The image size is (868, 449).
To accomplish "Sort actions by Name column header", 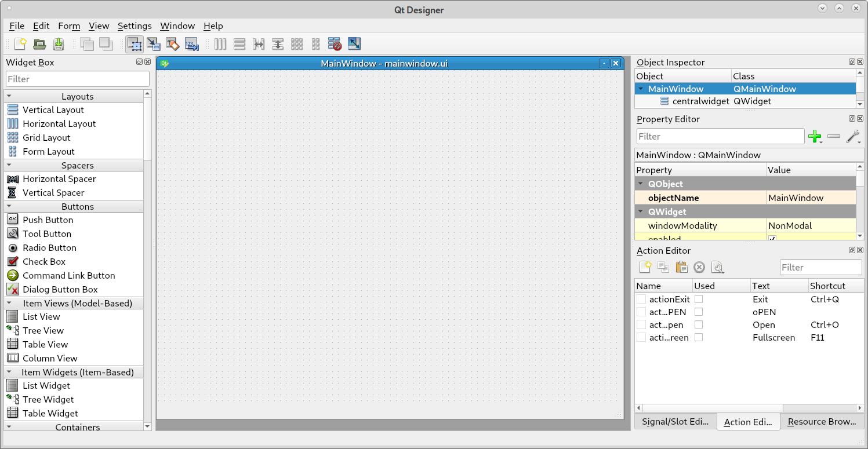I will click(x=664, y=286).
